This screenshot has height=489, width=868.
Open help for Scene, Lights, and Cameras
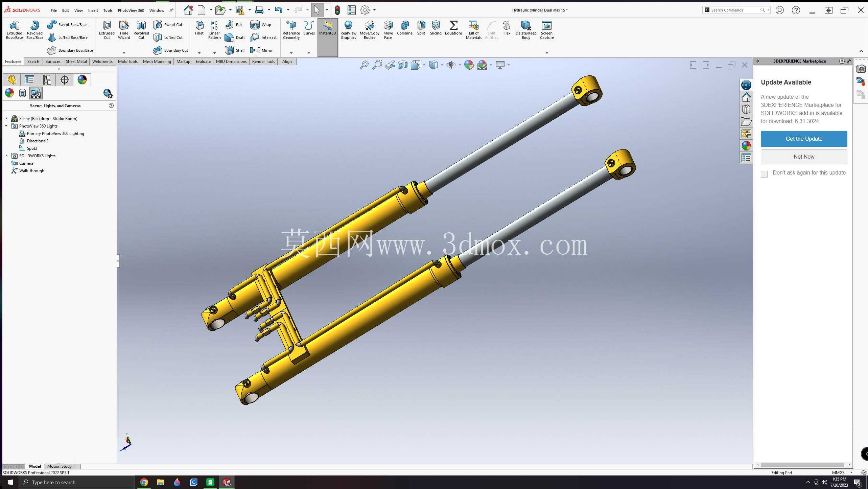point(111,106)
